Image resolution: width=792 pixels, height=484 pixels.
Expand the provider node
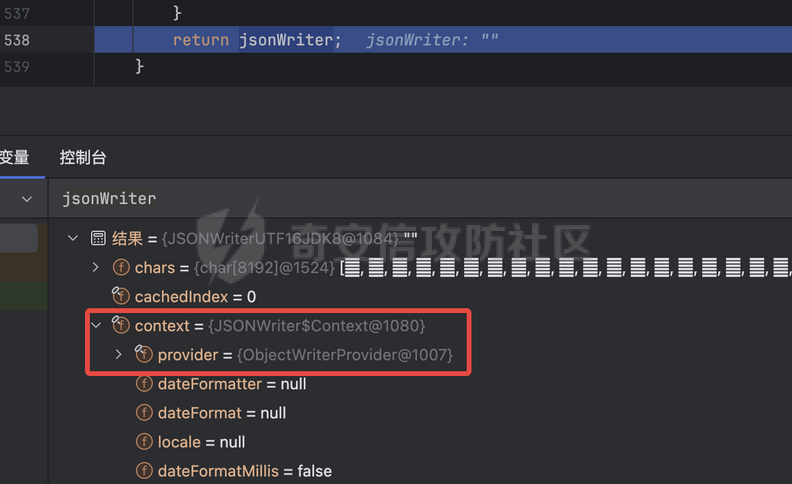(119, 354)
